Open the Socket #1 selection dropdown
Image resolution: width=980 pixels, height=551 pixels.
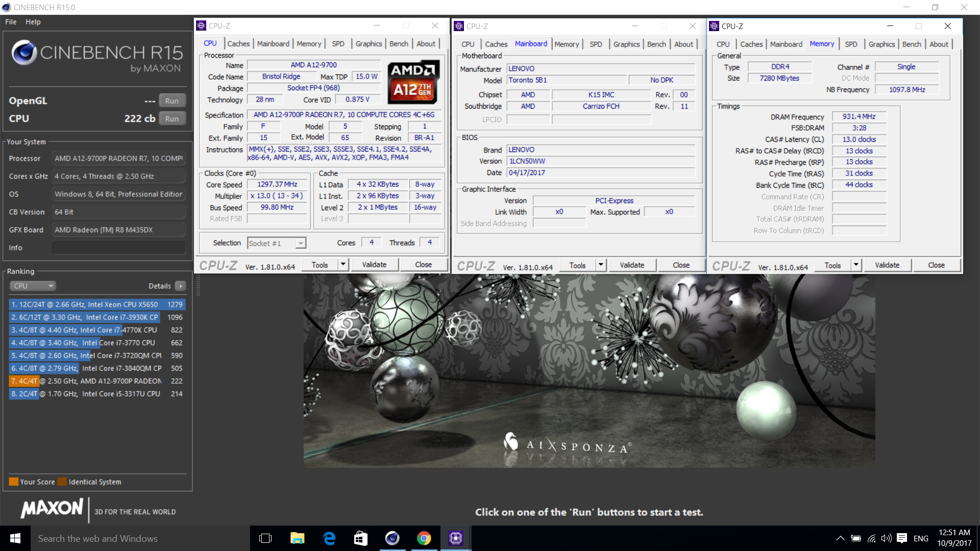[x=276, y=243]
